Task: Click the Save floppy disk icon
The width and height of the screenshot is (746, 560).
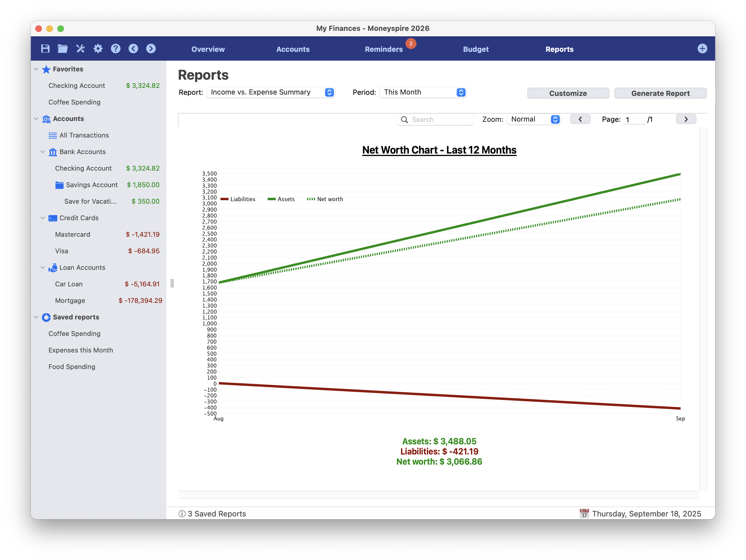Action: point(45,49)
